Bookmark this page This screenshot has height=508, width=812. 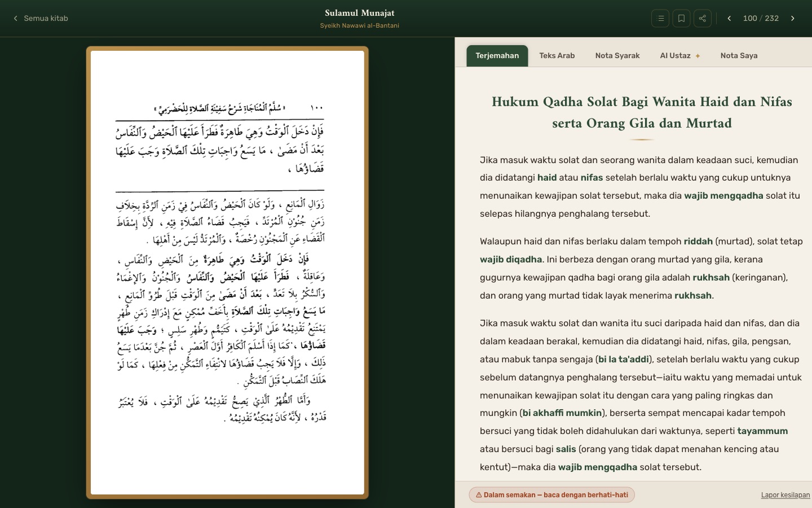(681, 18)
